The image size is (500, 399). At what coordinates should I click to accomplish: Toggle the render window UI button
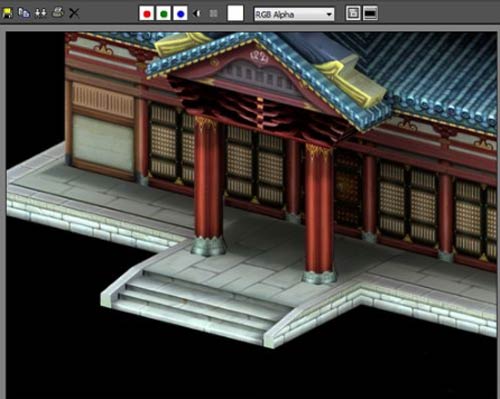click(370, 14)
